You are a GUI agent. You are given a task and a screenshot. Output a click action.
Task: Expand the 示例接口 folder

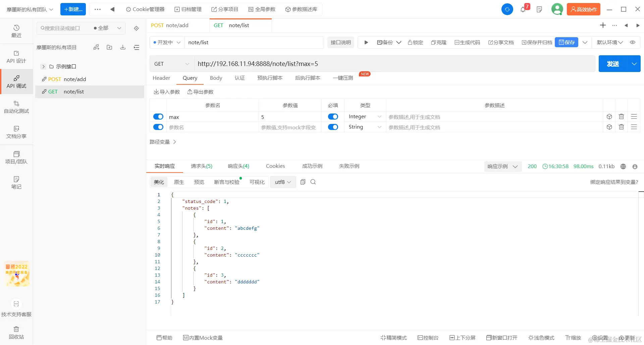tap(43, 67)
